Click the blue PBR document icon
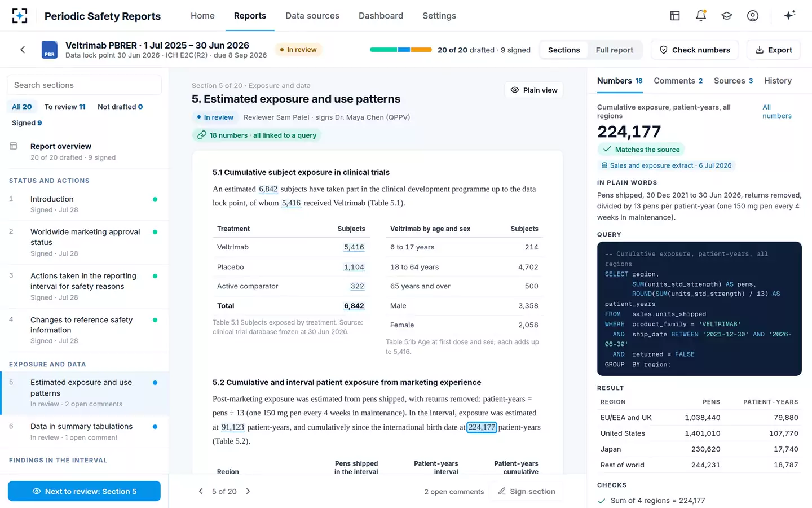Image resolution: width=812 pixels, height=508 pixels. click(x=50, y=50)
